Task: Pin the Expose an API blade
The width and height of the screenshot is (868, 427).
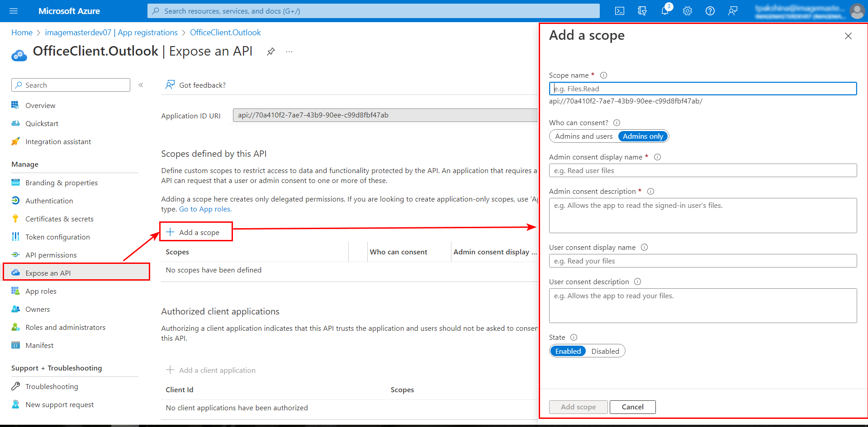Action: [271, 52]
